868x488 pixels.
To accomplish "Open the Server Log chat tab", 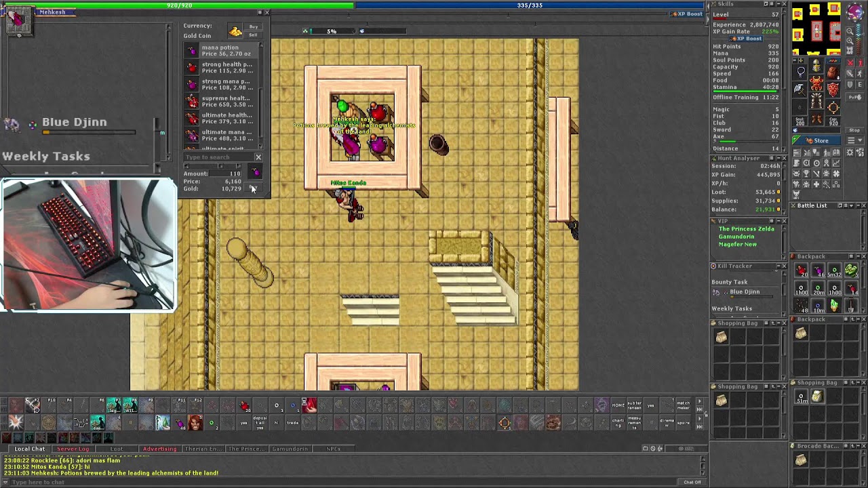I will click(x=73, y=449).
